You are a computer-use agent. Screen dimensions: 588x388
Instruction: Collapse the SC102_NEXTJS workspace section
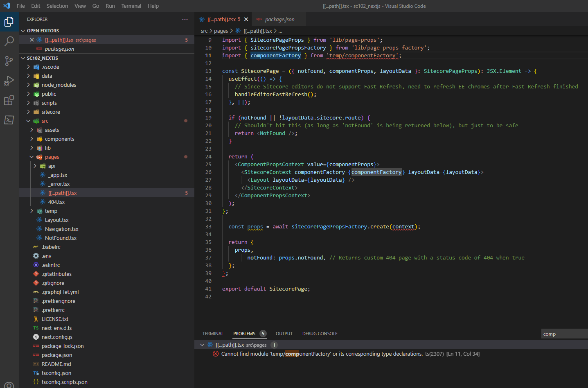click(x=106, y=58)
